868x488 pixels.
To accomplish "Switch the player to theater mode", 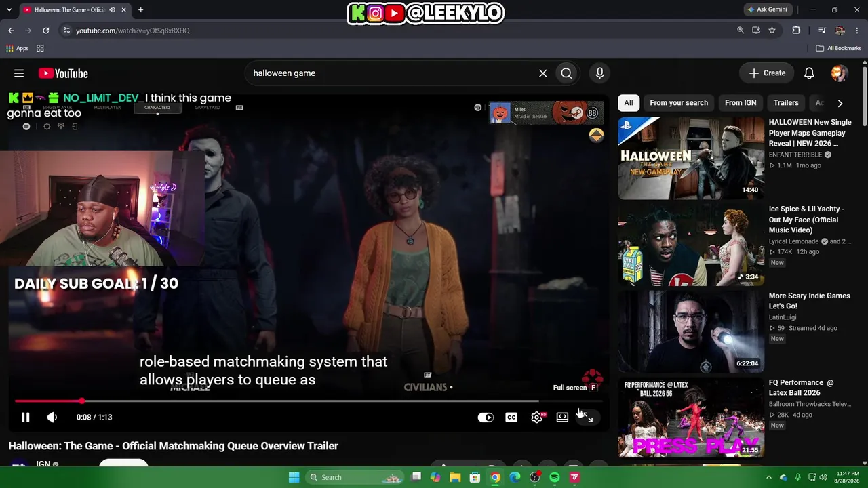I will [x=562, y=418].
